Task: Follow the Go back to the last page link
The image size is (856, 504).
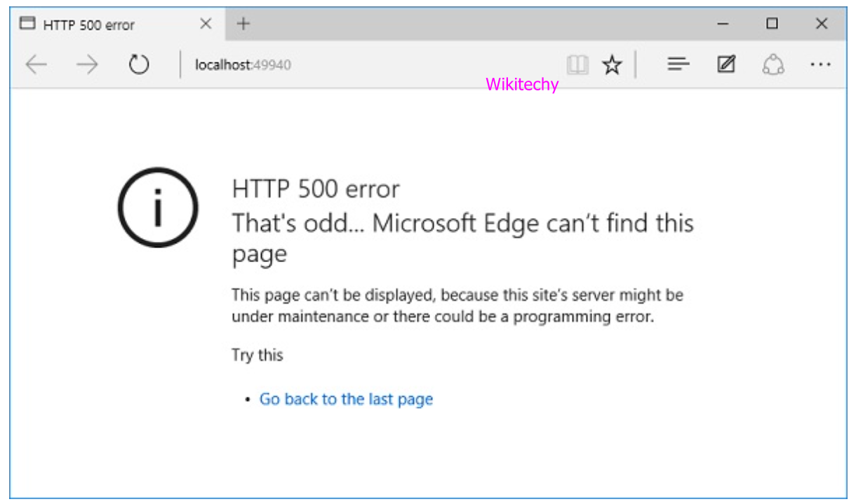Action: 346,399
